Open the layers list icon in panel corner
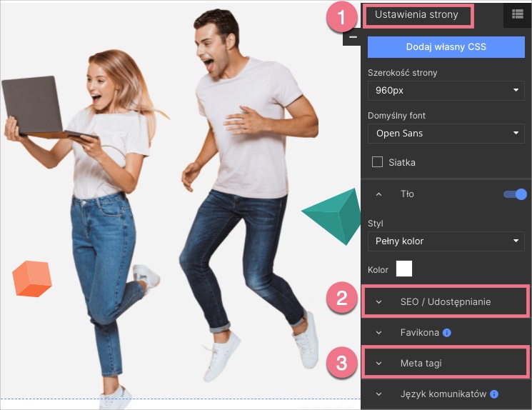The height and width of the screenshot is (410, 532). 517,14
